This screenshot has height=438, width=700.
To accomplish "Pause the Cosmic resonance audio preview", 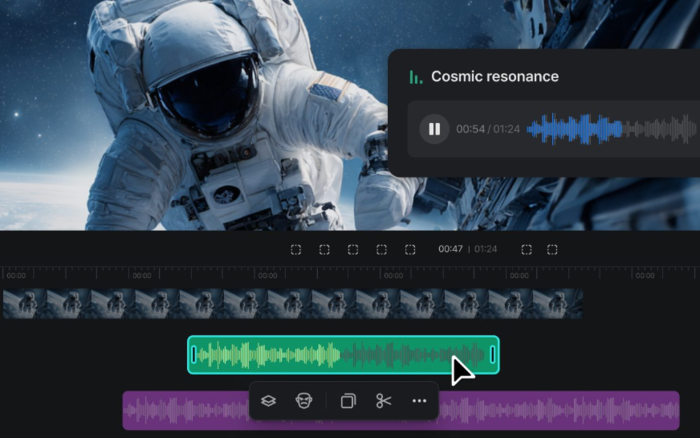I will click(434, 129).
